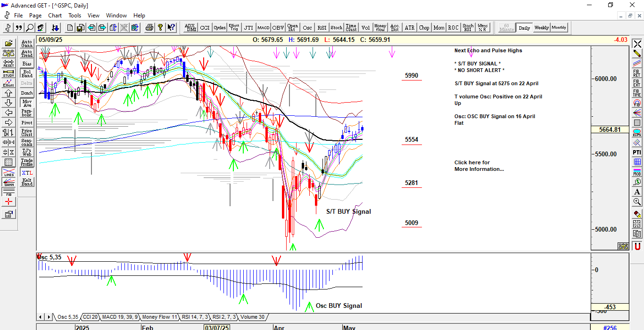Toggle the Mov Ave overlay button
The image size is (644, 330).
27,103
